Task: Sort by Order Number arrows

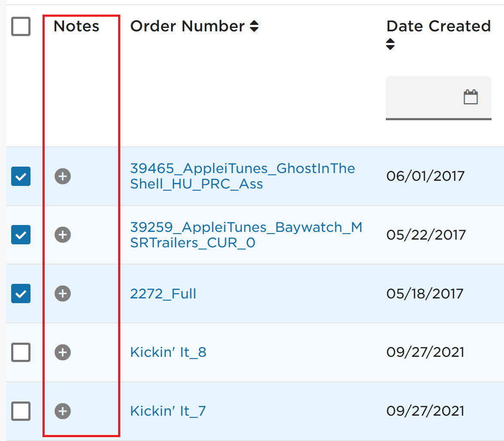Action: coord(254,26)
